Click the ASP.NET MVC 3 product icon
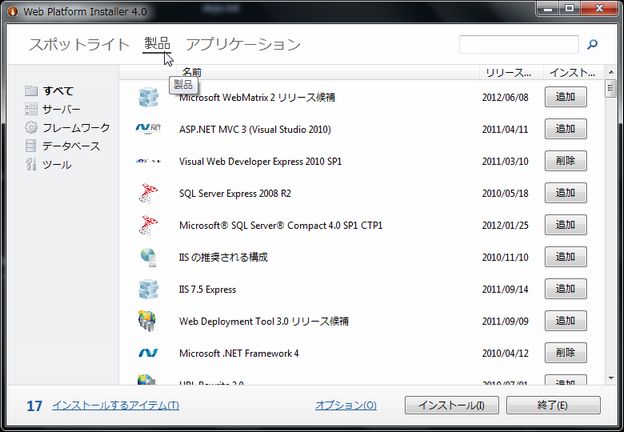Image resolution: width=624 pixels, height=432 pixels. [x=148, y=129]
